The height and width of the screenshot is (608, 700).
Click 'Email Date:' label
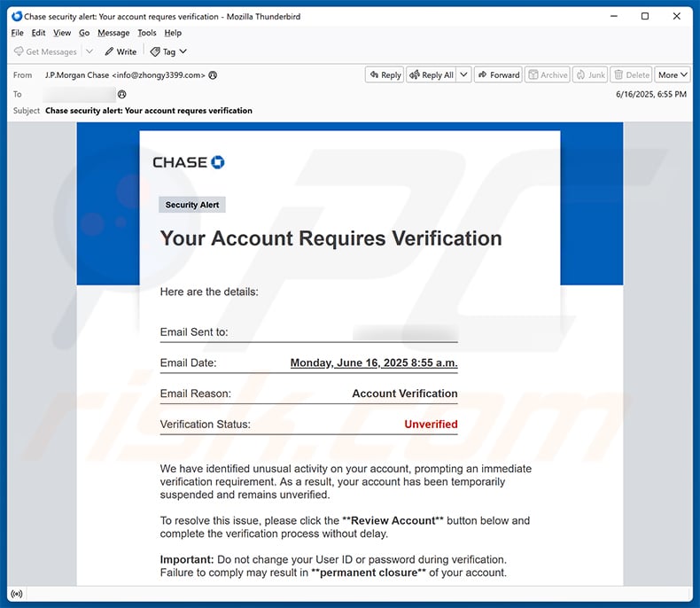(188, 362)
